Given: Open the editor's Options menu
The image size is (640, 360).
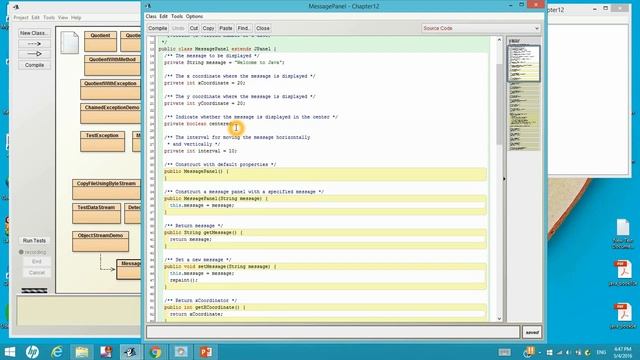Looking at the screenshot, I should pyautogui.click(x=194, y=16).
